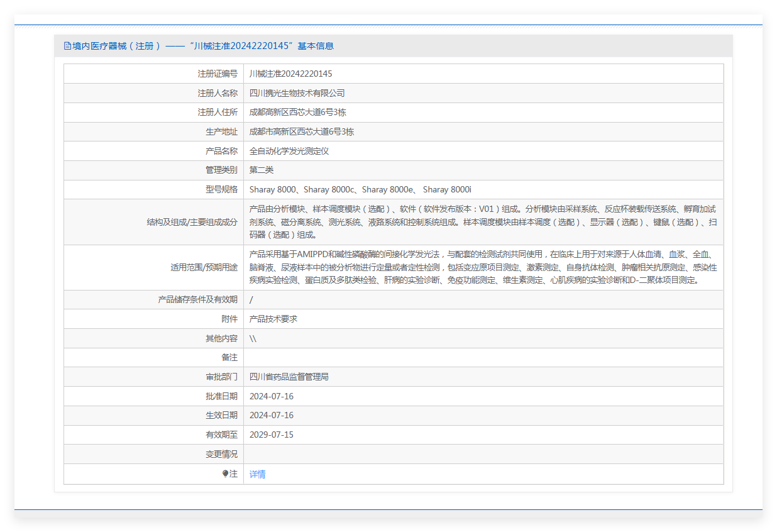
Task: Click the bulb icon next to 注
Action: pos(226,474)
